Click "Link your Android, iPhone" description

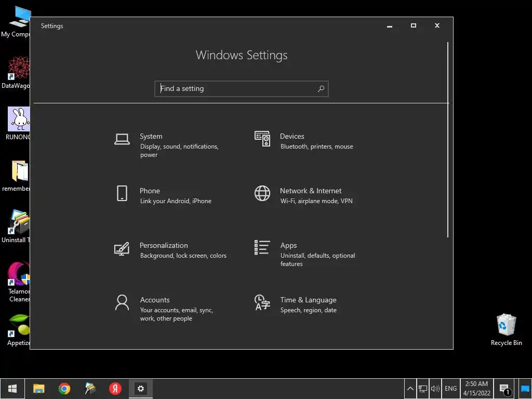(176, 201)
